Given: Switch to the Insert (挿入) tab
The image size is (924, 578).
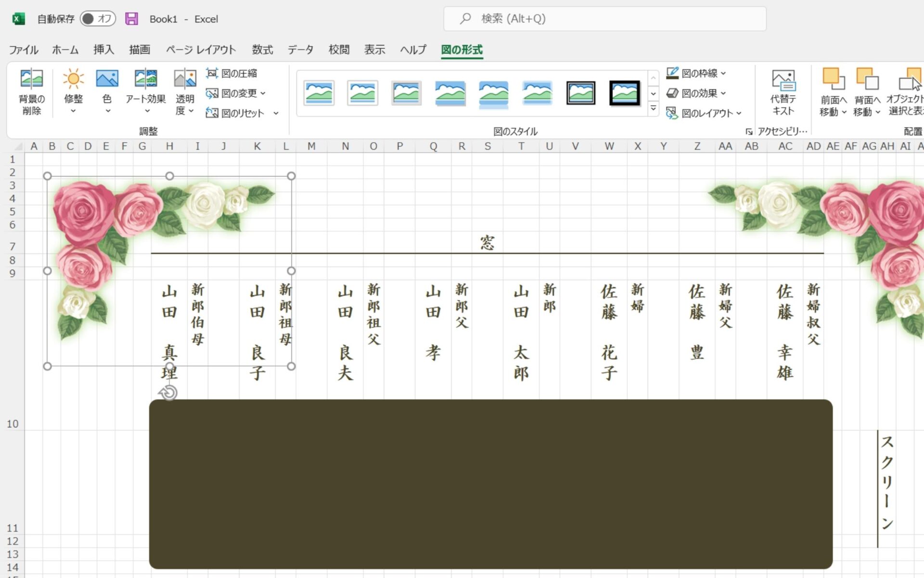Looking at the screenshot, I should click(103, 50).
